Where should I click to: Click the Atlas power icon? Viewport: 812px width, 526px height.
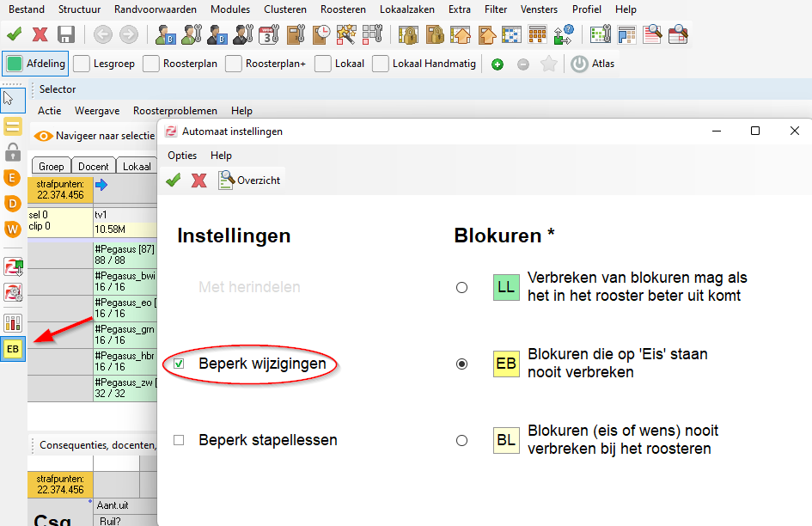[580, 64]
